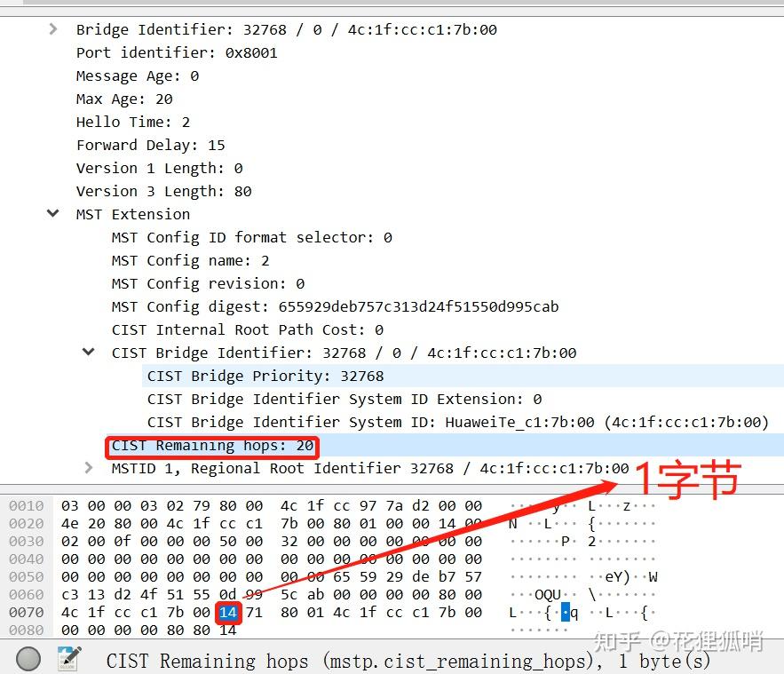
Task: Select MST Config name: 2 row
Action: click(x=191, y=260)
